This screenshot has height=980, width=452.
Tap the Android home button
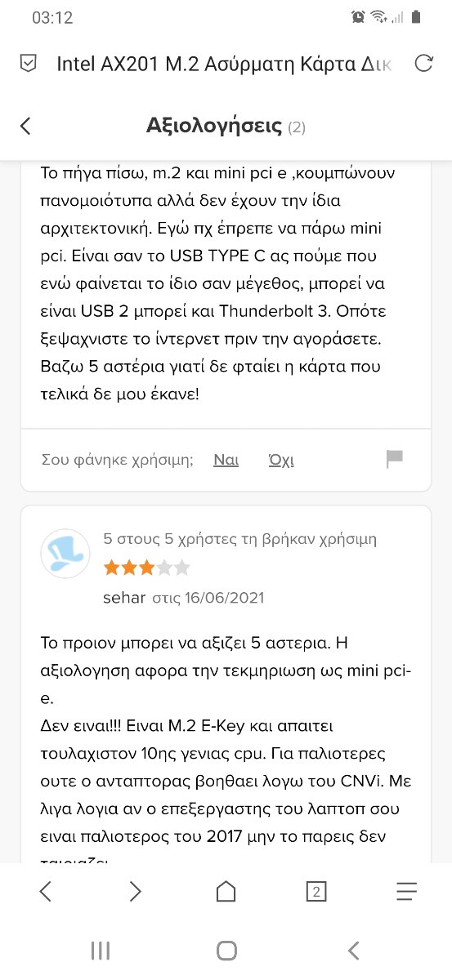point(226,950)
